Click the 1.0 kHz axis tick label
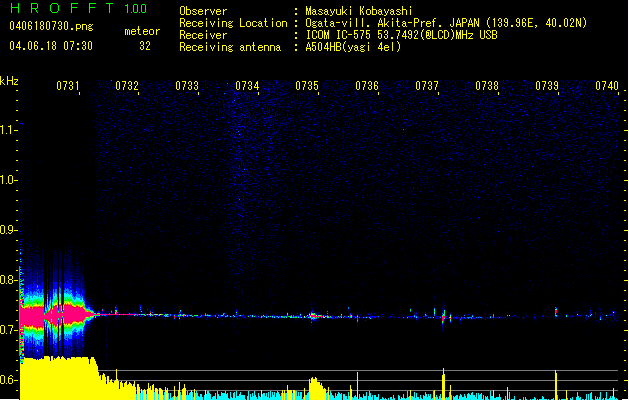Screen dimensions: 629x400 (7, 180)
